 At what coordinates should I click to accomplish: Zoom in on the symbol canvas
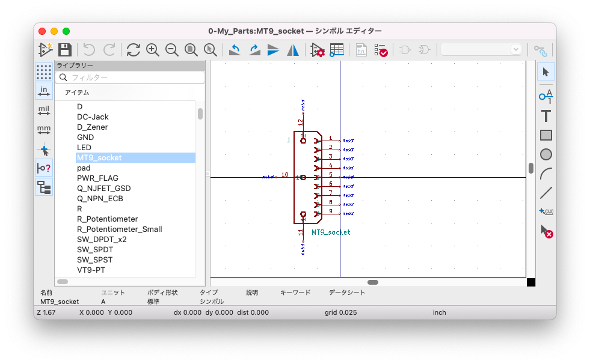pyautogui.click(x=152, y=50)
